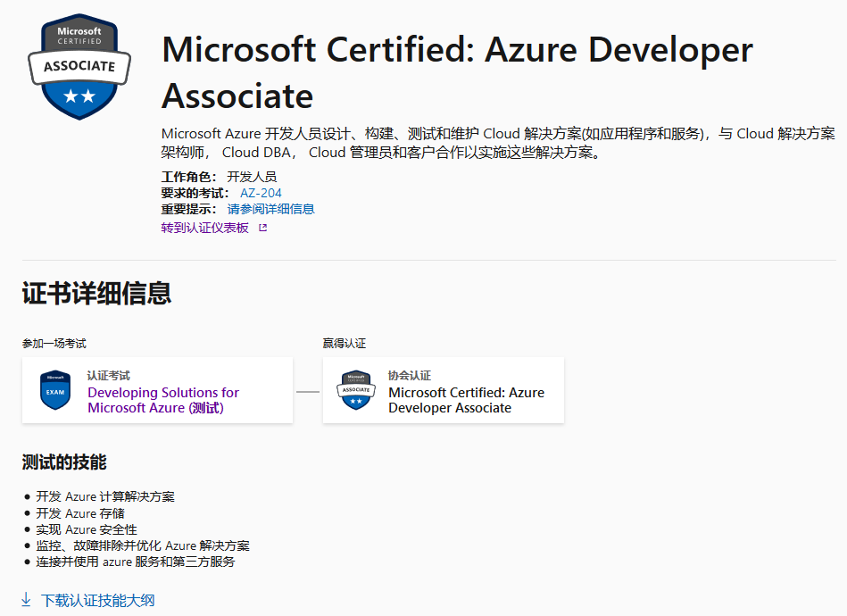Click the 证书详细信息 heading
The height and width of the screenshot is (616, 847).
[96, 294]
